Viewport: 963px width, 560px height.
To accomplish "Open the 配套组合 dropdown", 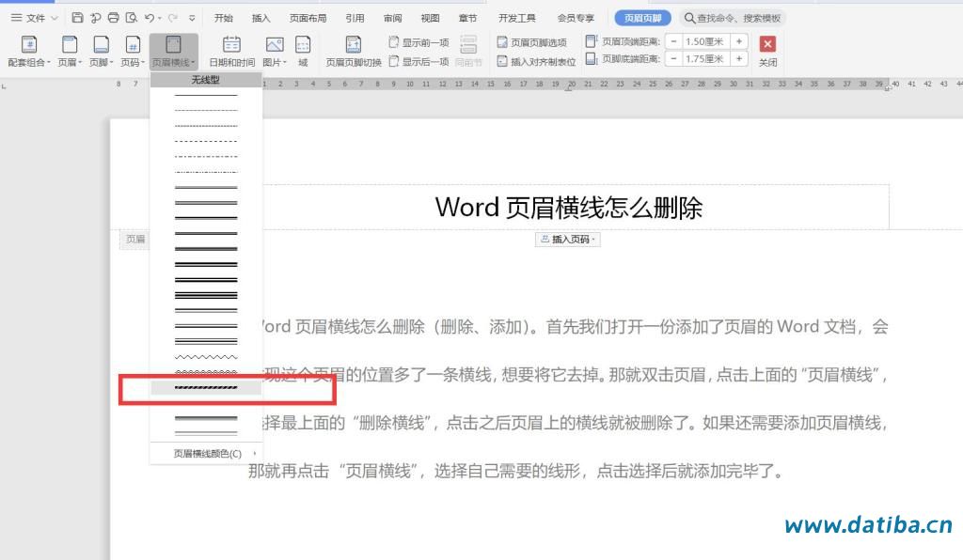I will click(29, 51).
